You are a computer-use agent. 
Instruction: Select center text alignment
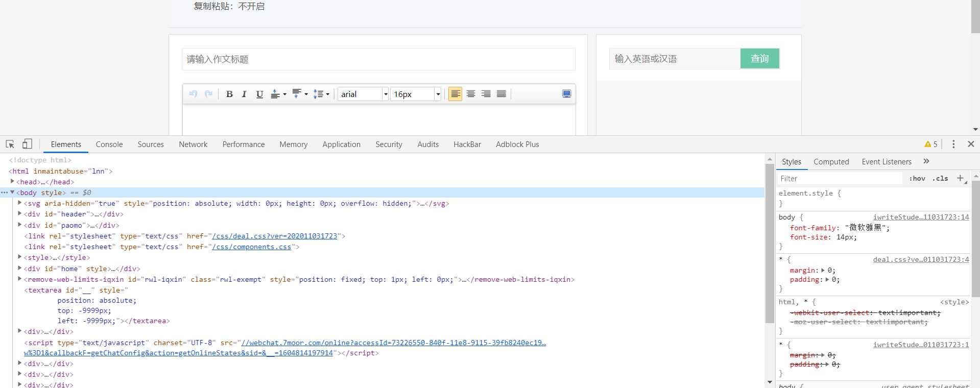pos(471,94)
